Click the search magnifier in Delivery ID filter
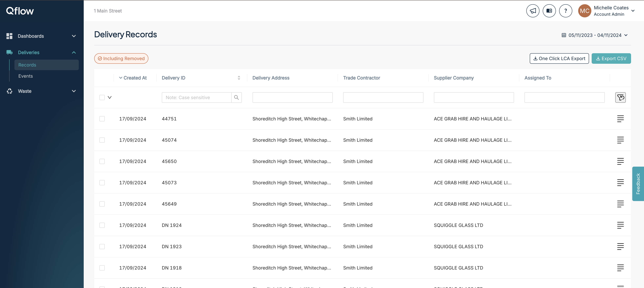 [236, 97]
